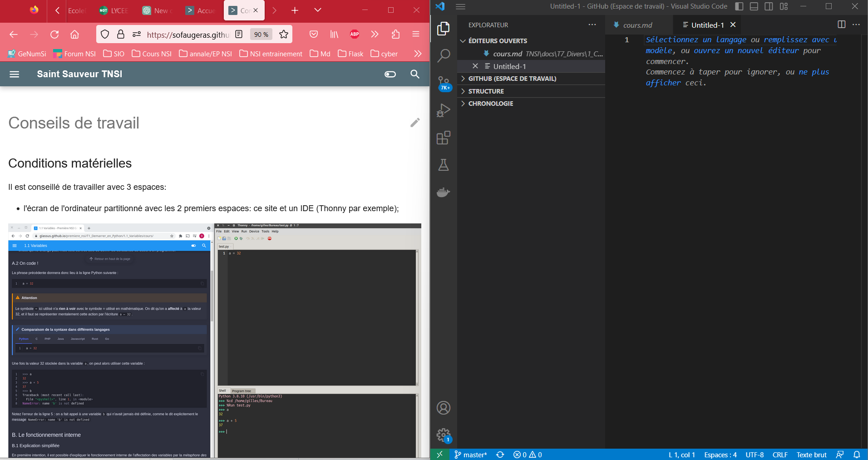
Task: Click the 90 % zoom level indicator
Action: coord(261,35)
